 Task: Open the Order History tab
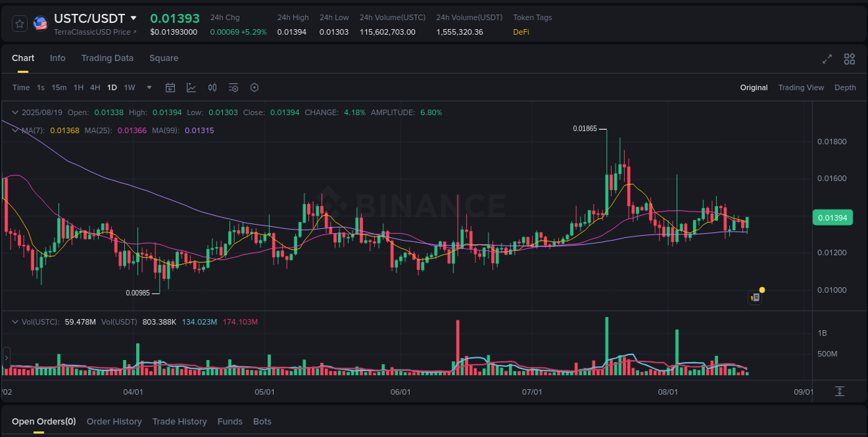[114, 421]
